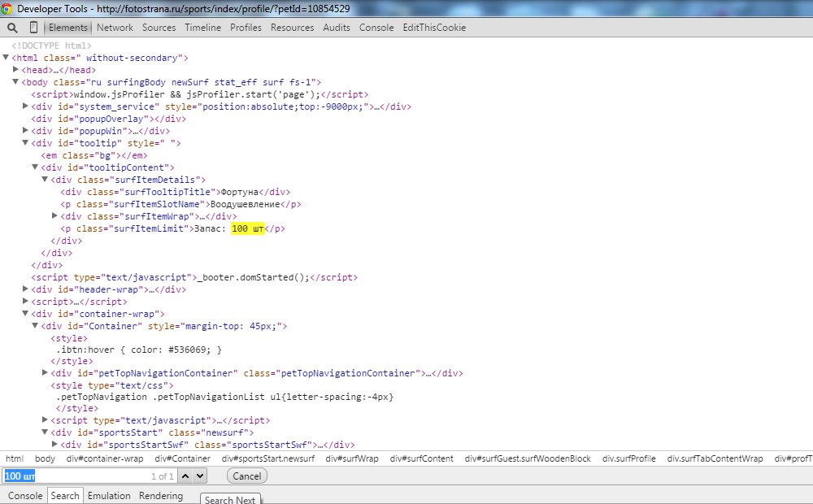This screenshot has height=504, width=813.
Task: Collapse the div#container-wrap node
Action: pyautogui.click(x=25, y=313)
